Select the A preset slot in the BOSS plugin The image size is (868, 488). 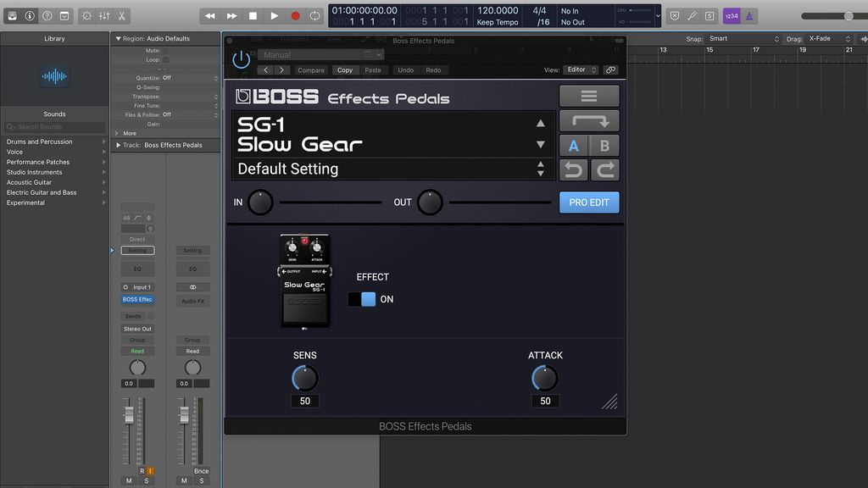coord(574,145)
